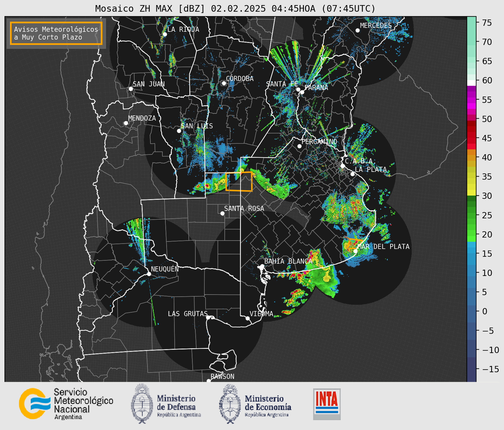Click the PARANA city marker

[x=302, y=92]
